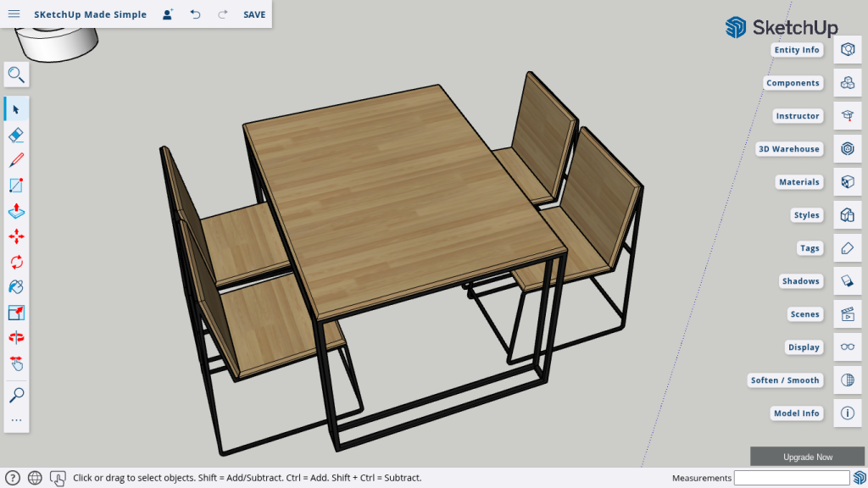The width and height of the screenshot is (868, 488).
Task: Toggle the Tags panel
Action: click(x=847, y=248)
